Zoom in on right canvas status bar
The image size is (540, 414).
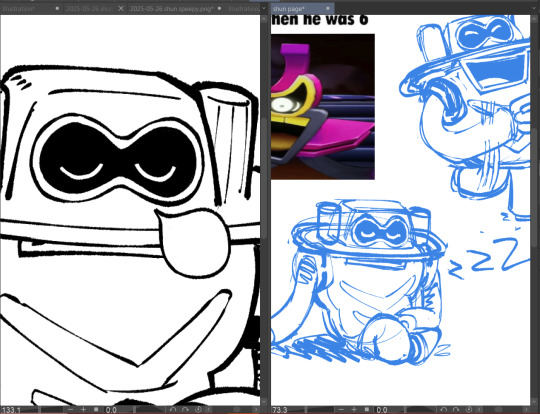click(x=354, y=410)
